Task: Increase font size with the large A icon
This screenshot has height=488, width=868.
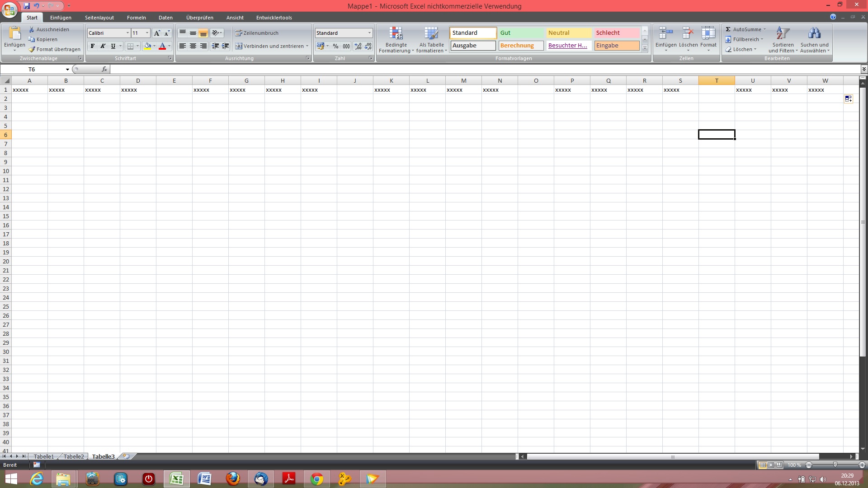Action: coord(156,33)
